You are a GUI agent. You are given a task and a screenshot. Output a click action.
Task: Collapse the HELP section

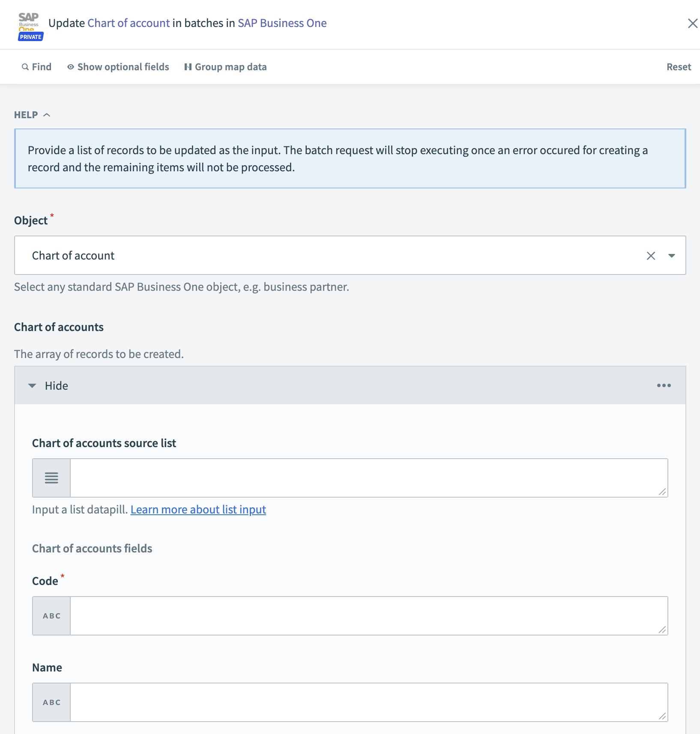click(47, 115)
